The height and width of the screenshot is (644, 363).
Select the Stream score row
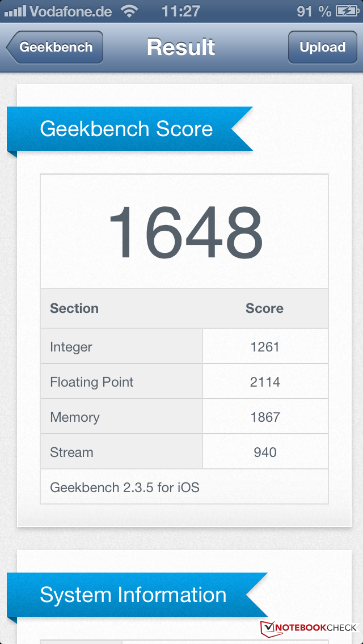(184, 452)
